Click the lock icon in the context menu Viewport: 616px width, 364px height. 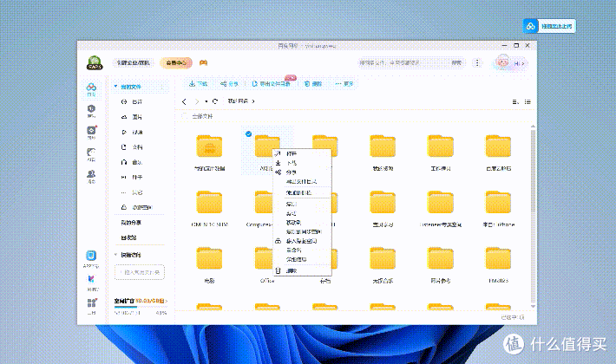279,241
